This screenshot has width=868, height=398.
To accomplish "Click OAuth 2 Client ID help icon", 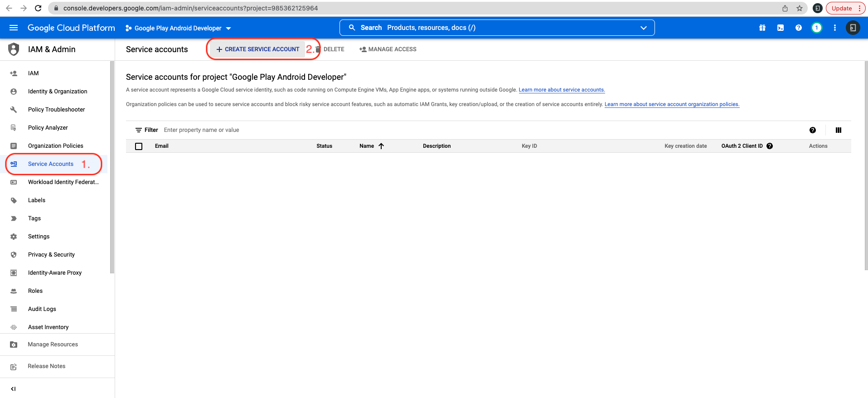I will (770, 146).
